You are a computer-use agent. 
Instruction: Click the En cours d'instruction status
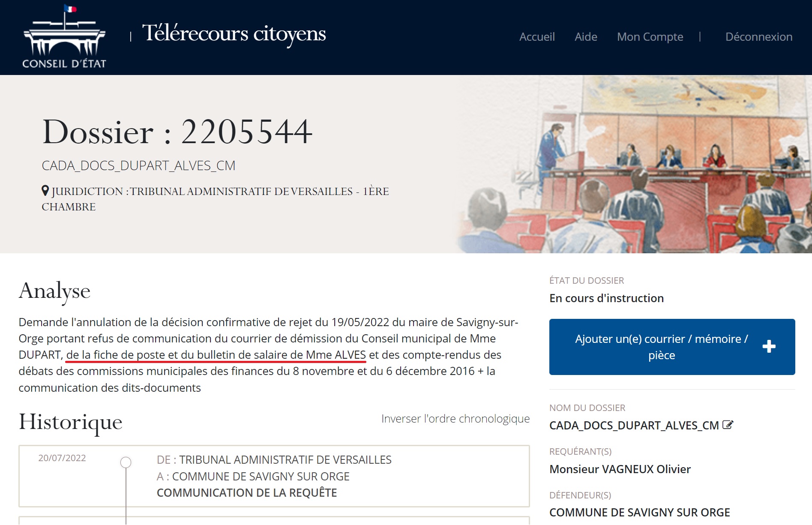[x=606, y=298]
